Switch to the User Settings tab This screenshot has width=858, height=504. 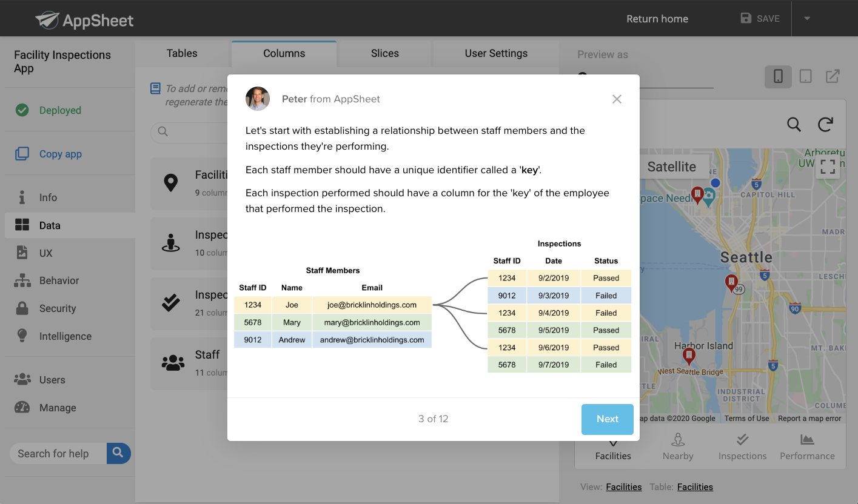click(496, 53)
